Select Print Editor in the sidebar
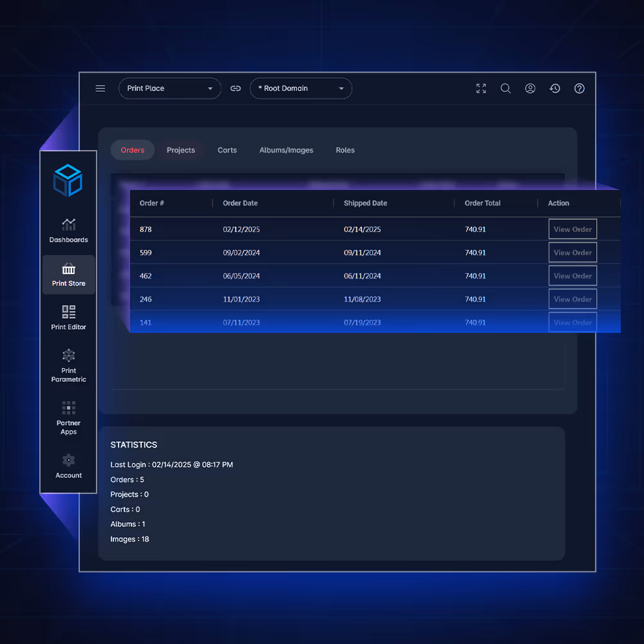The height and width of the screenshot is (644, 644). pyautogui.click(x=69, y=317)
